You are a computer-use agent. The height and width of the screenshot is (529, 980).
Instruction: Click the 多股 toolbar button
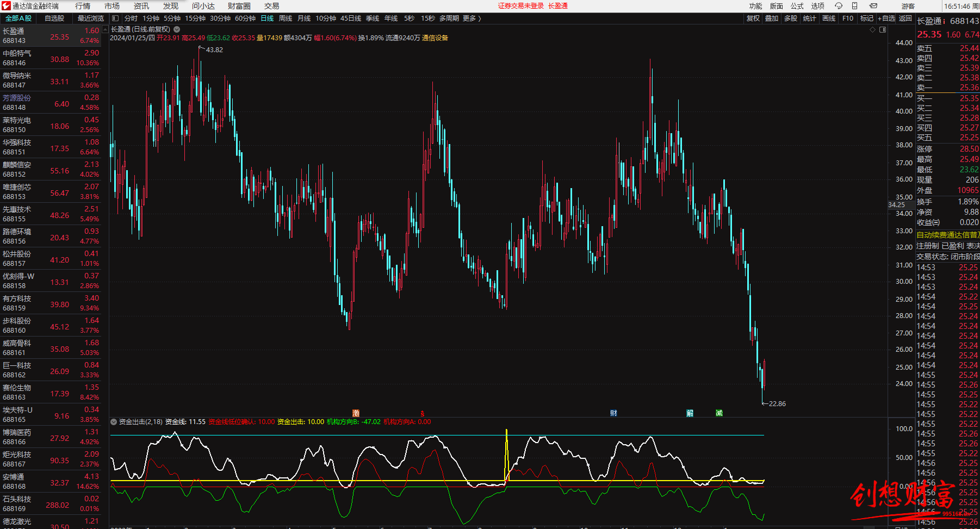click(x=791, y=18)
